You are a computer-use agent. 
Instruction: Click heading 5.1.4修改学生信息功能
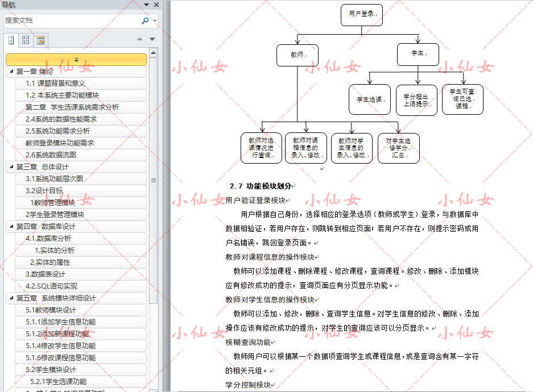(x=81, y=346)
